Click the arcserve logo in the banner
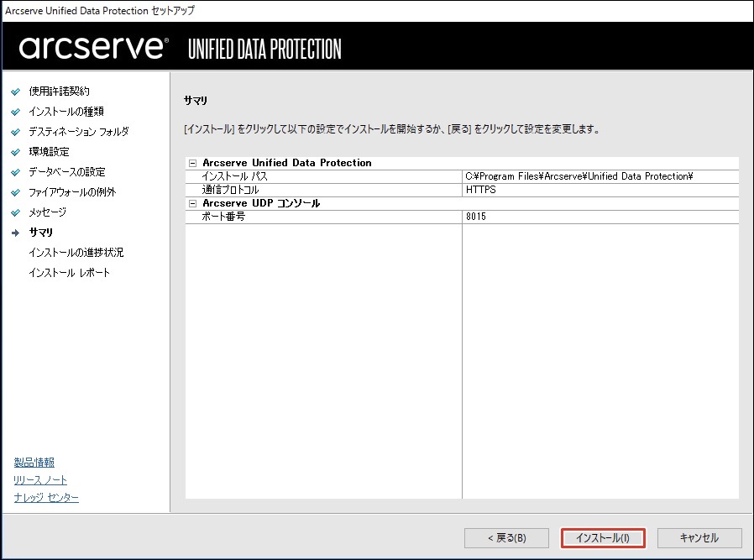 click(x=94, y=47)
